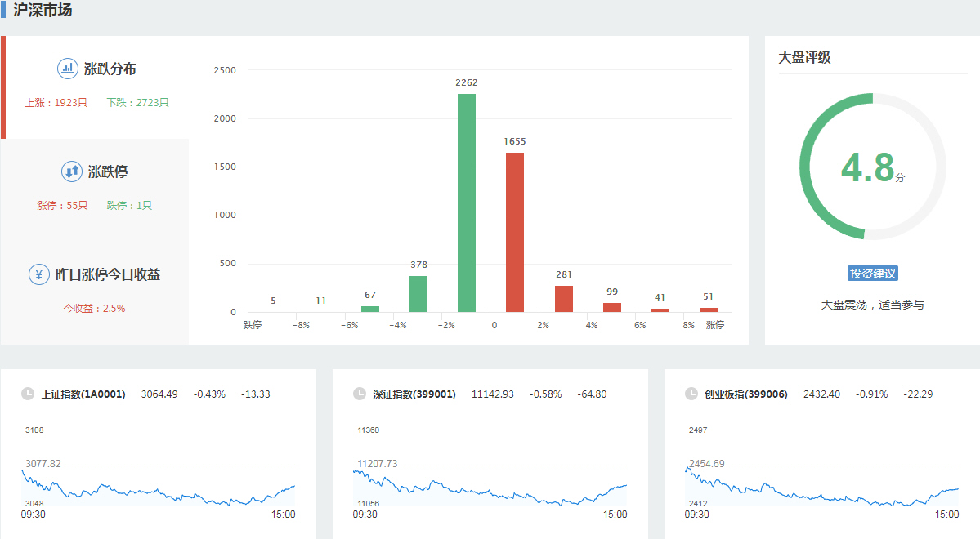
Task: Click the clock icon next to 创业板指
Action: point(691,394)
